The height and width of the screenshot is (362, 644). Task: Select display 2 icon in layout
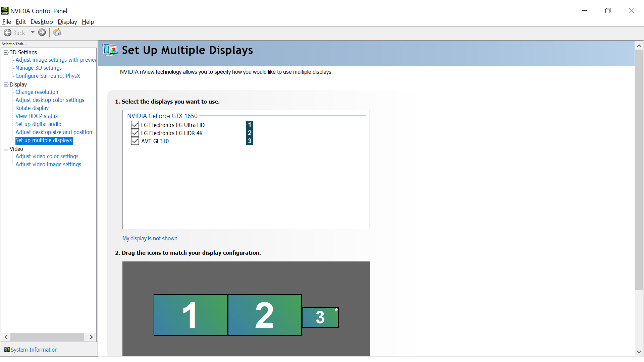pyautogui.click(x=265, y=315)
